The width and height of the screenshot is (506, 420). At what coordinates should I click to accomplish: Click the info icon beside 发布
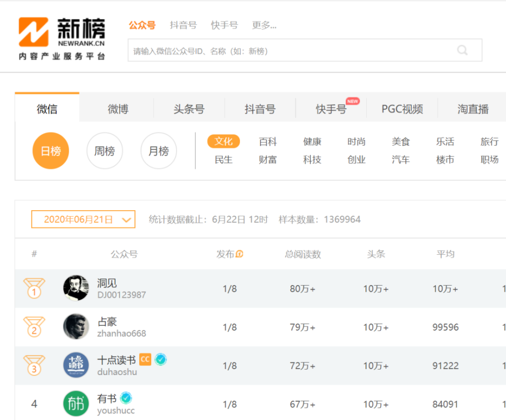click(x=239, y=254)
